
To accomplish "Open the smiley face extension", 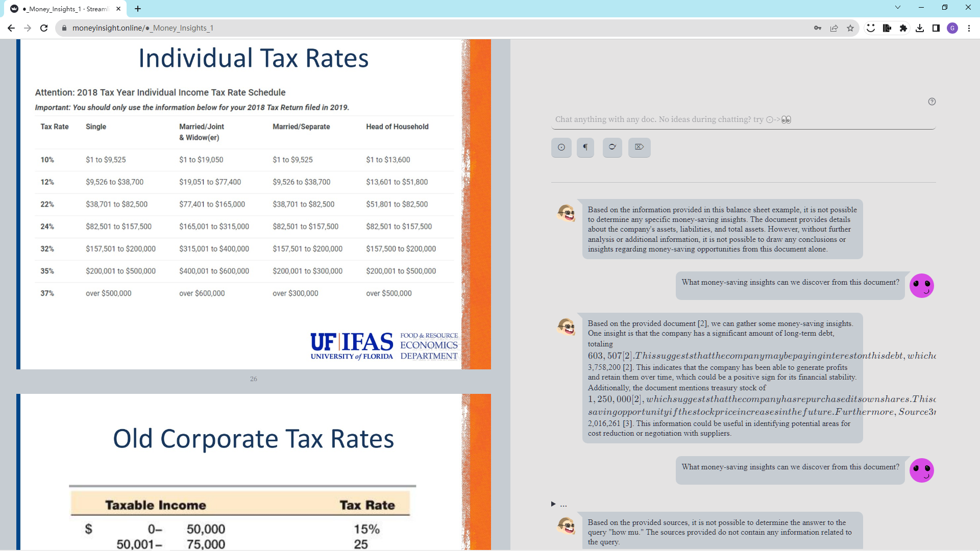I will (x=871, y=28).
